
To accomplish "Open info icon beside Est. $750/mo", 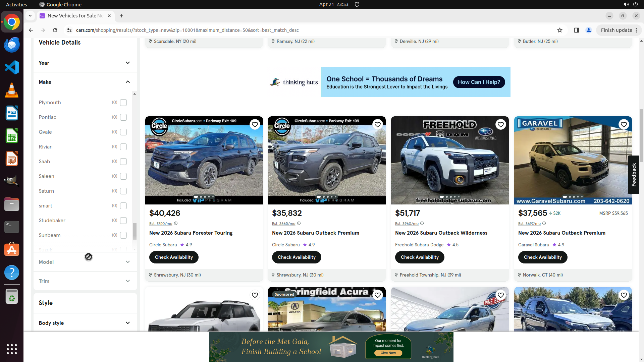I will [176, 224].
